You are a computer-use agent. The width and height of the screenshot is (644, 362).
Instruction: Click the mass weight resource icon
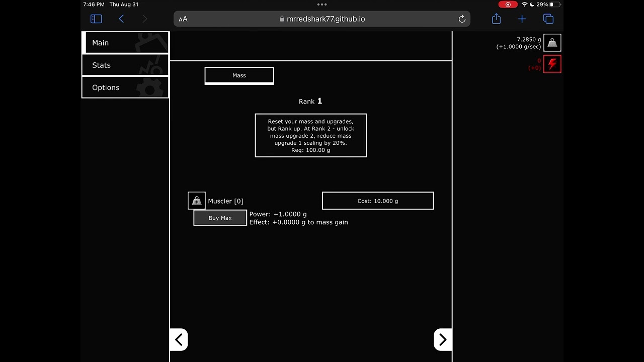pyautogui.click(x=552, y=43)
